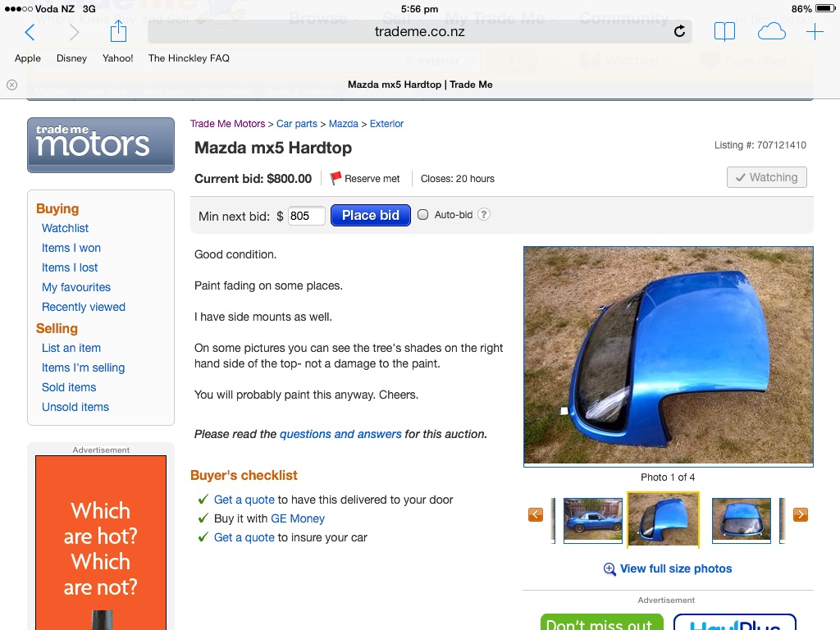Go to the next photo thumbnails arrow

click(x=801, y=515)
